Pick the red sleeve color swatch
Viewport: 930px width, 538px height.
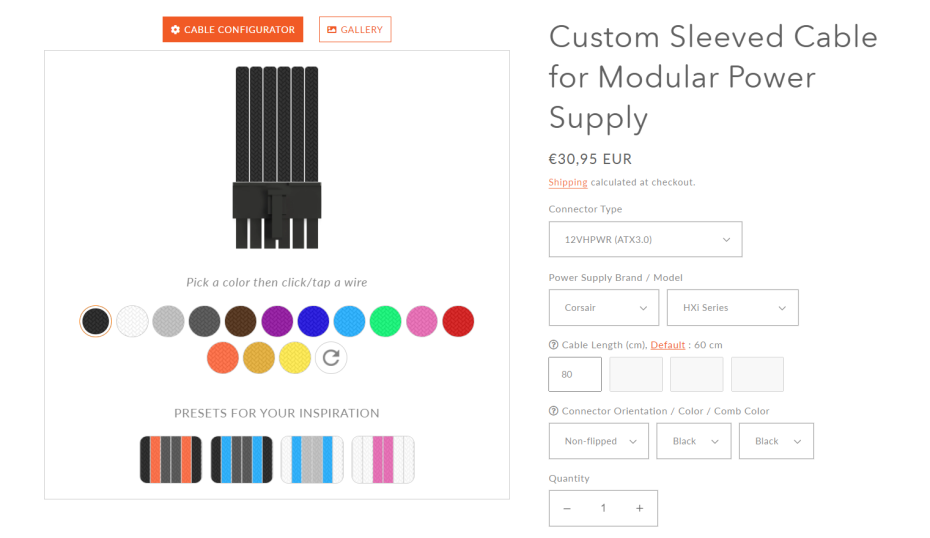458,321
